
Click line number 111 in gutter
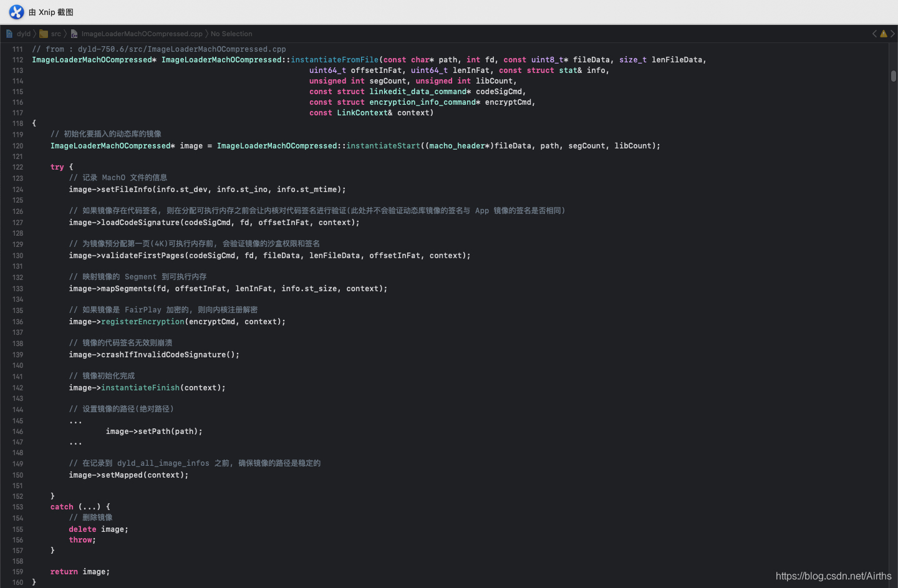click(x=17, y=49)
